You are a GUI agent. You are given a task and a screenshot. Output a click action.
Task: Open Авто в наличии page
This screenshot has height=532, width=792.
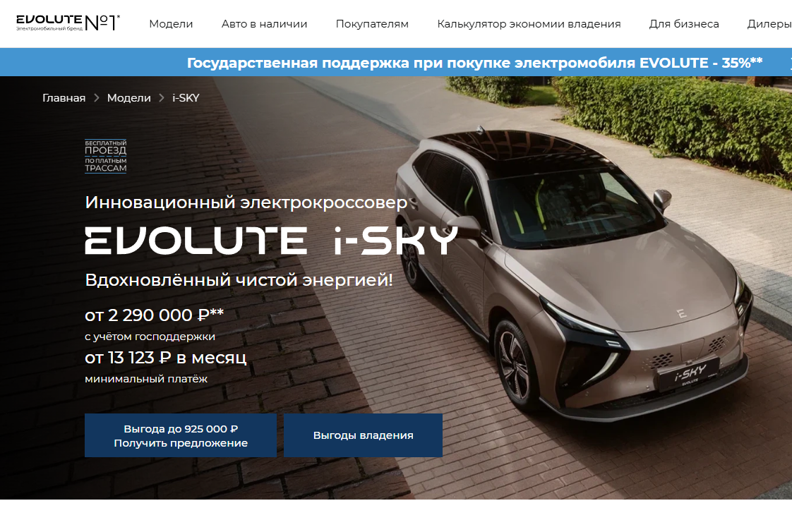pos(264,24)
